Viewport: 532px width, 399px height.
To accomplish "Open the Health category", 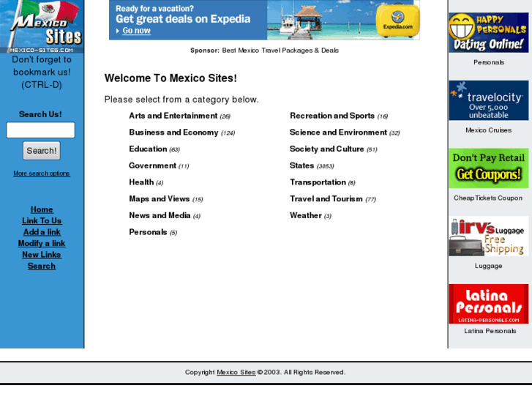I will click(x=141, y=182).
